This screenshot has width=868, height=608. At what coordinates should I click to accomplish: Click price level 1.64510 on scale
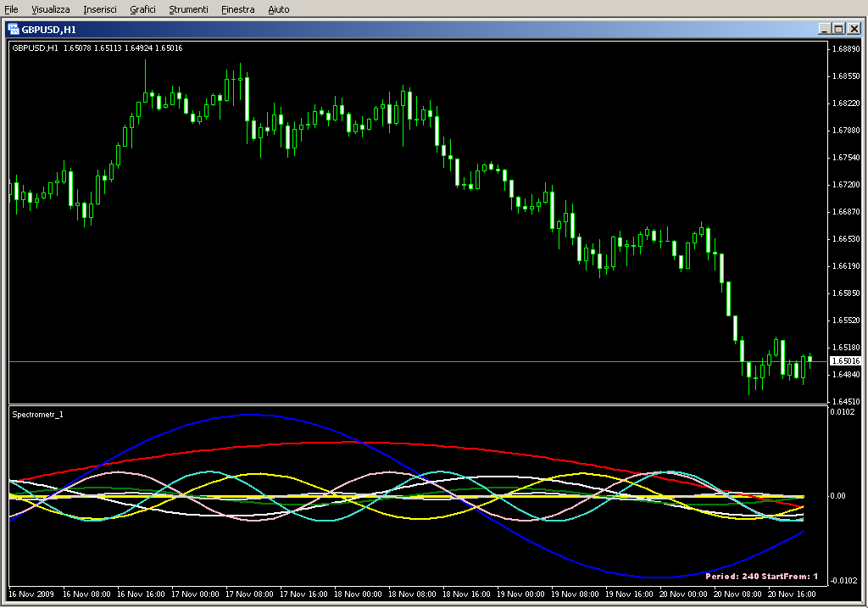coord(847,401)
